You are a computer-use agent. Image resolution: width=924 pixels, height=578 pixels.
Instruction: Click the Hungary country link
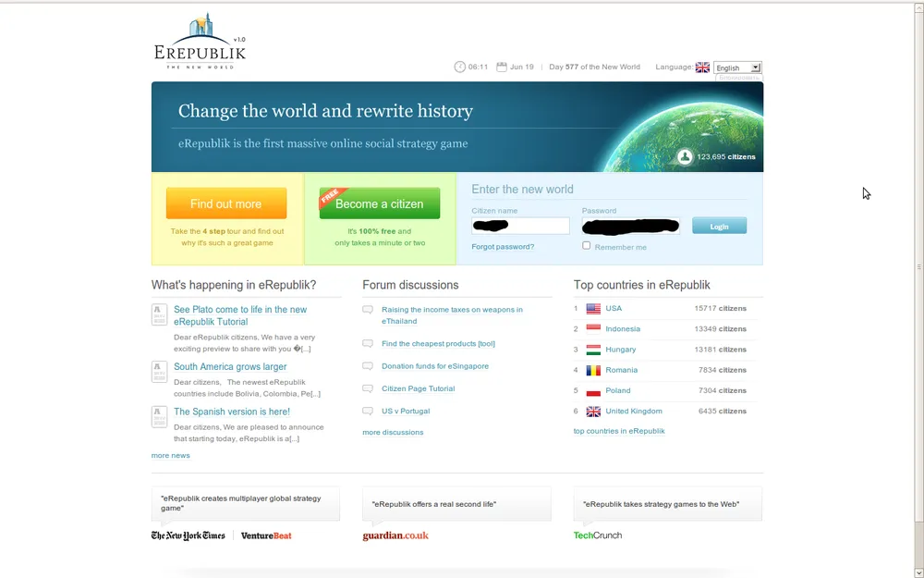(x=621, y=350)
